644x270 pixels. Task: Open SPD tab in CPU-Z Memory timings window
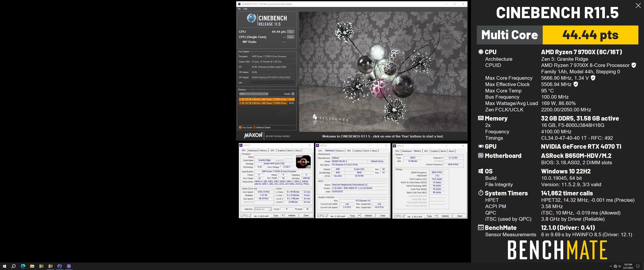(426, 151)
